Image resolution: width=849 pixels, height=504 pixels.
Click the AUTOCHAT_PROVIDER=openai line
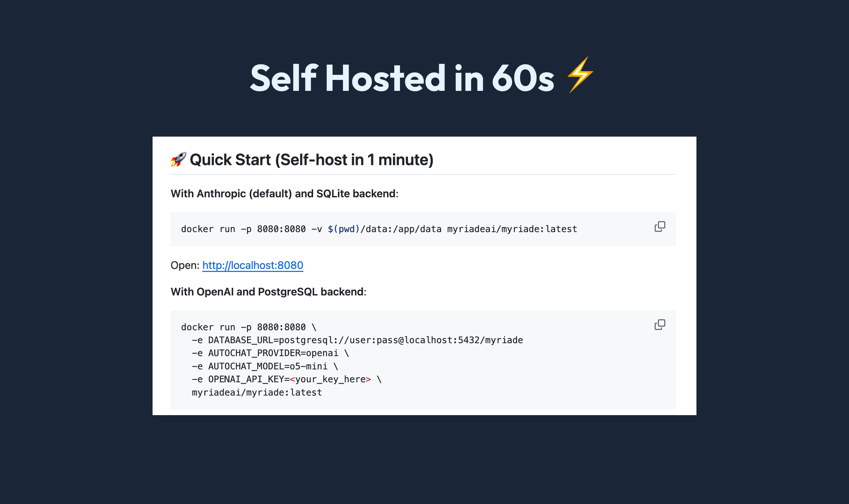pyautogui.click(x=270, y=353)
